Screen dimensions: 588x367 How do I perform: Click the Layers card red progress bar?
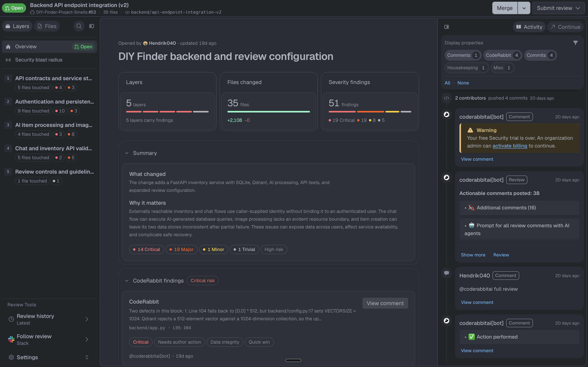coord(167,112)
